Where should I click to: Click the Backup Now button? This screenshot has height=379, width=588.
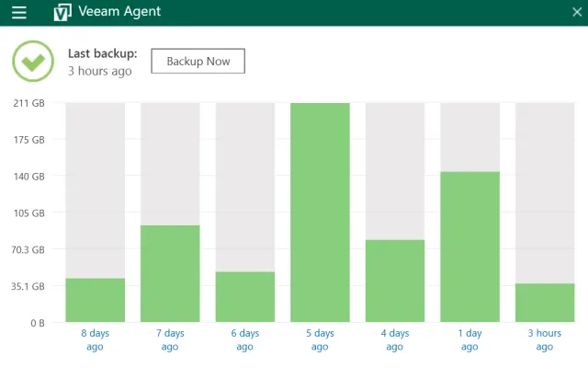pos(198,61)
